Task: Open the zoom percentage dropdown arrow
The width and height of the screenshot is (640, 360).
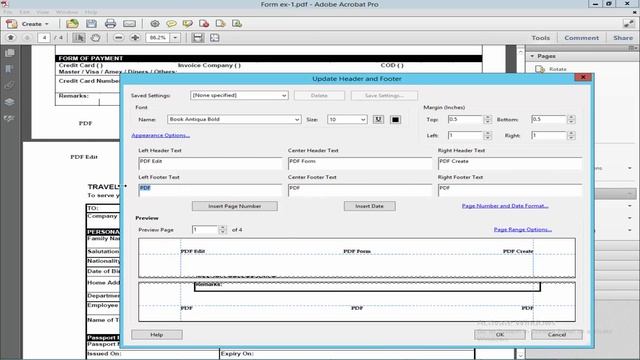Action: 176,38
